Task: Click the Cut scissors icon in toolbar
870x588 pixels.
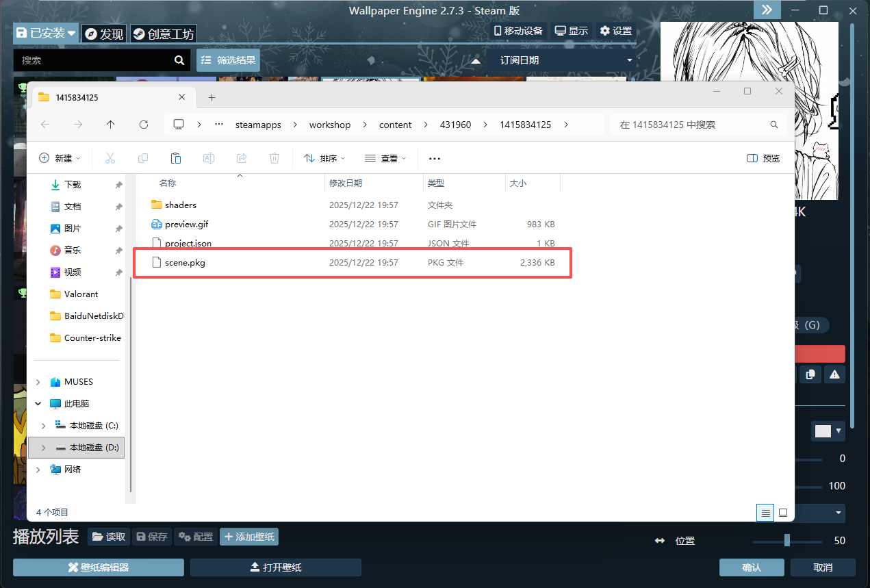Action: [x=110, y=158]
